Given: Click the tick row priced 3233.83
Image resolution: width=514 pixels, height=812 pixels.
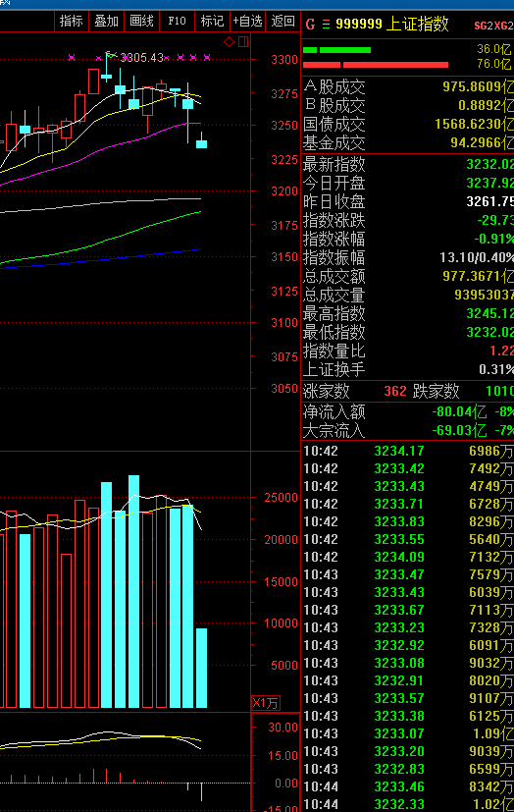Looking at the screenshot, I should pos(408,521).
